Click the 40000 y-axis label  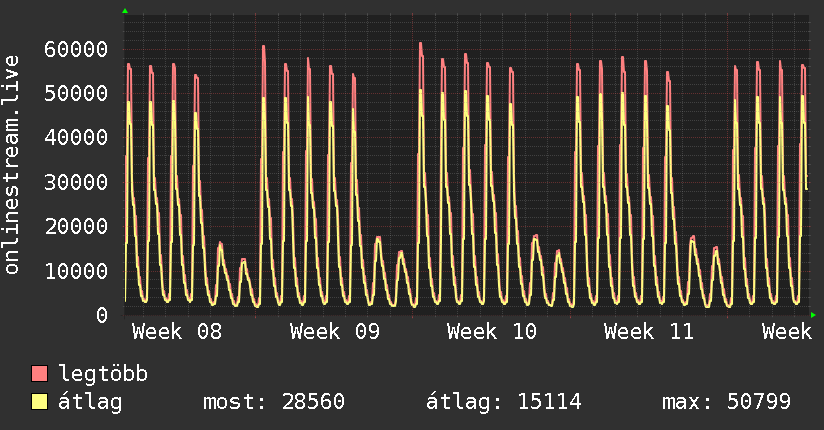coord(76,138)
